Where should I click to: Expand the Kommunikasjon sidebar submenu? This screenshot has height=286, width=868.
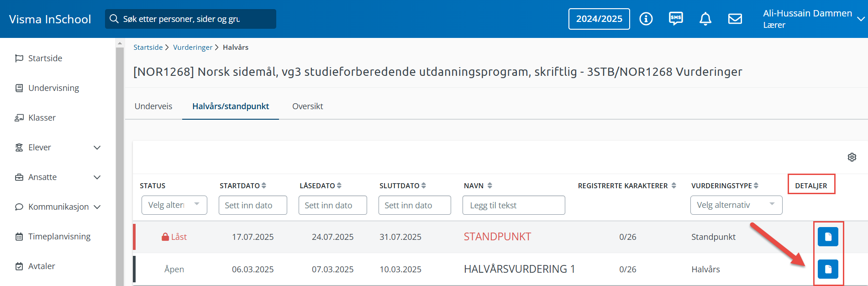[97, 207]
